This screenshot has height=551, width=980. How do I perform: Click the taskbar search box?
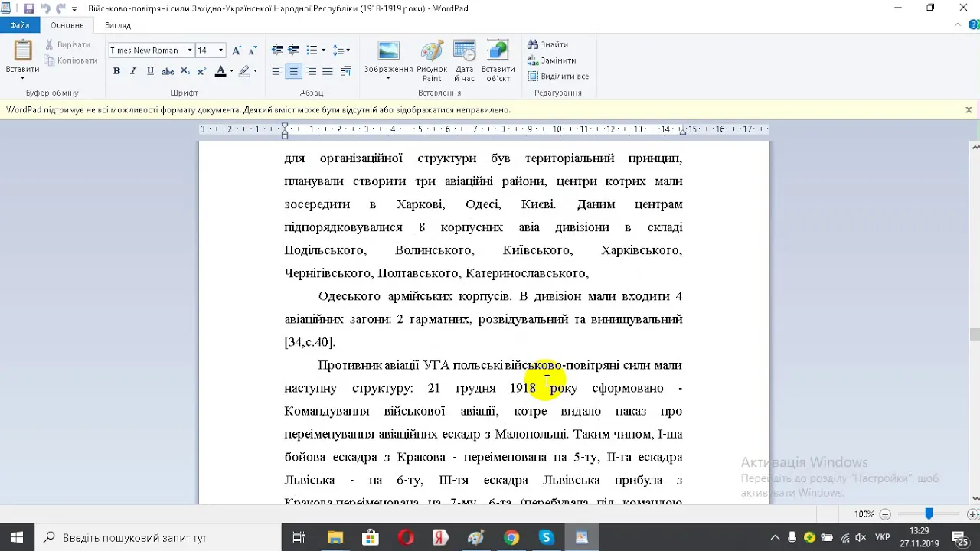(158, 537)
